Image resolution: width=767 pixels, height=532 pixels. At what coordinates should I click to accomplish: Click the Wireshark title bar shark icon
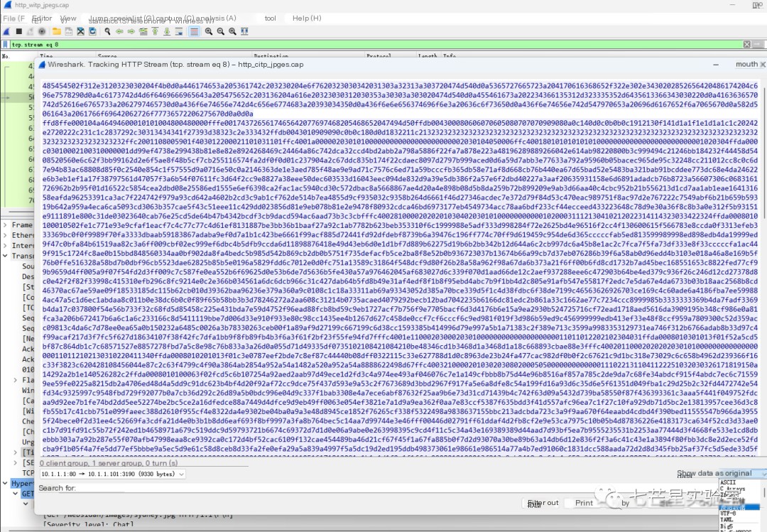[x=7, y=5]
